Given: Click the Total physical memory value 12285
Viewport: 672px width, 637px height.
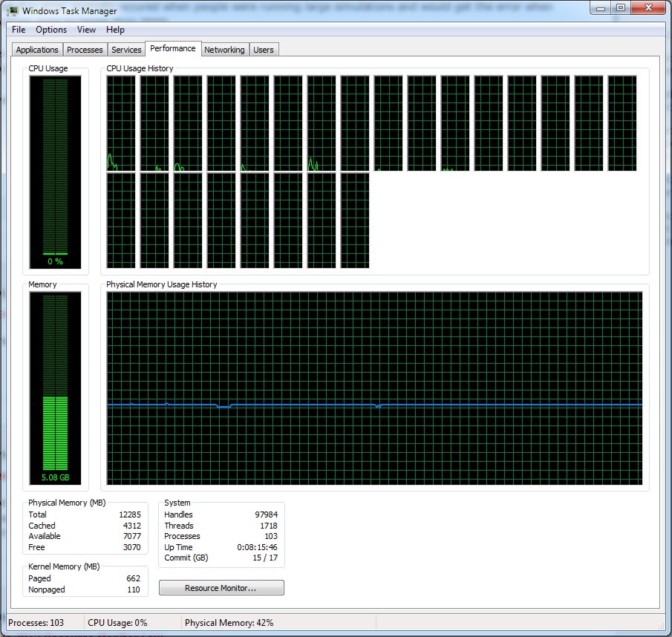Looking at the screenshot, I should click(130, 514).
